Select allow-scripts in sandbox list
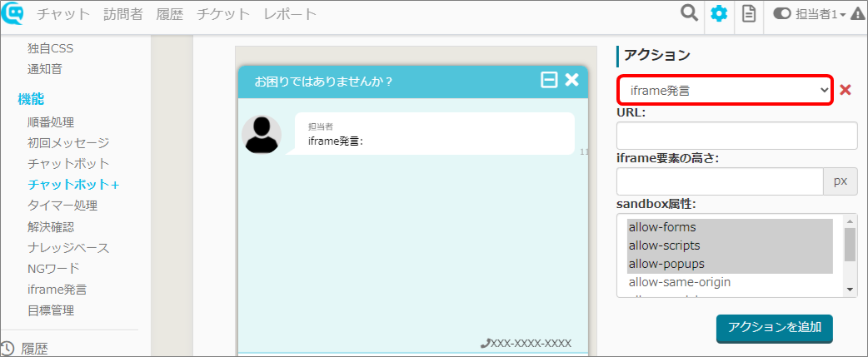Image resolution: width=868 pixels, height=357 pixels. point(730,245)
